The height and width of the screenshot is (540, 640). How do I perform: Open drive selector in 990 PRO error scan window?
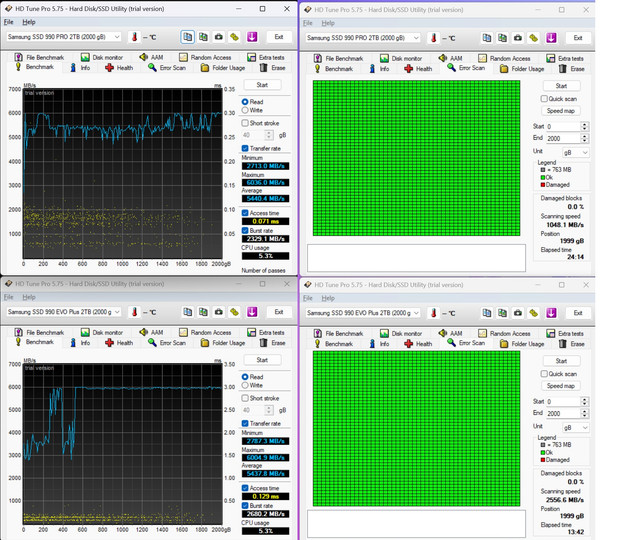[x=362, y=38]
